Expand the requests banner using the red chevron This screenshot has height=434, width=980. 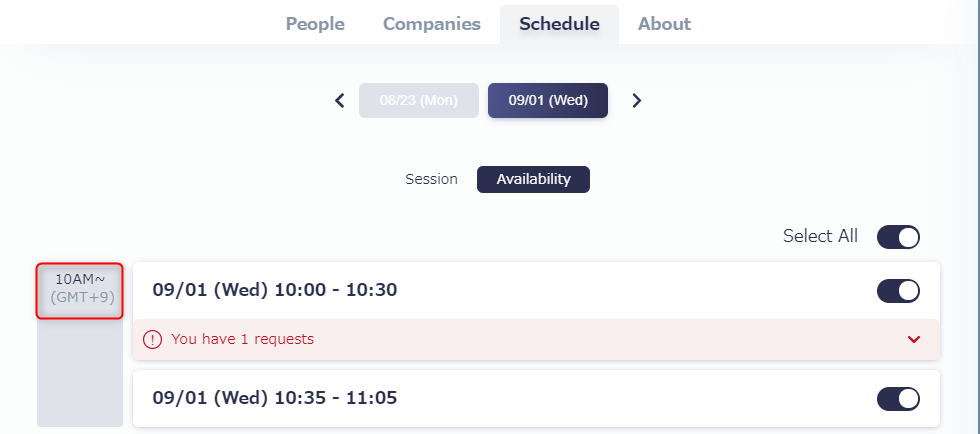click(x=914, y=340)
